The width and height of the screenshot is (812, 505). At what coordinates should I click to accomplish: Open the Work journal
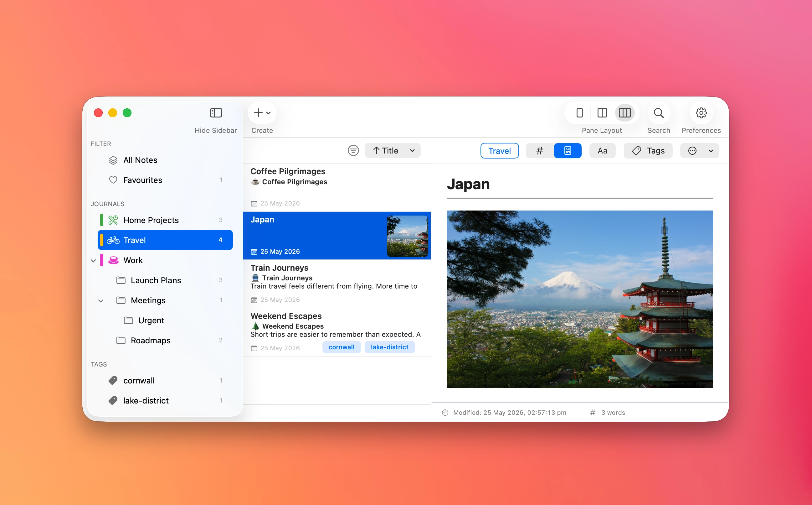coord(165,260)
